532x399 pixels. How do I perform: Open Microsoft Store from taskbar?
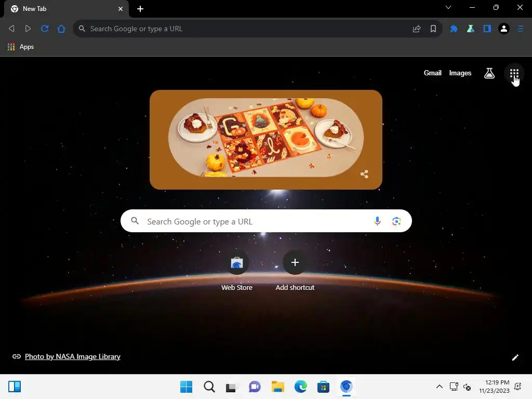tap(323, 387)
